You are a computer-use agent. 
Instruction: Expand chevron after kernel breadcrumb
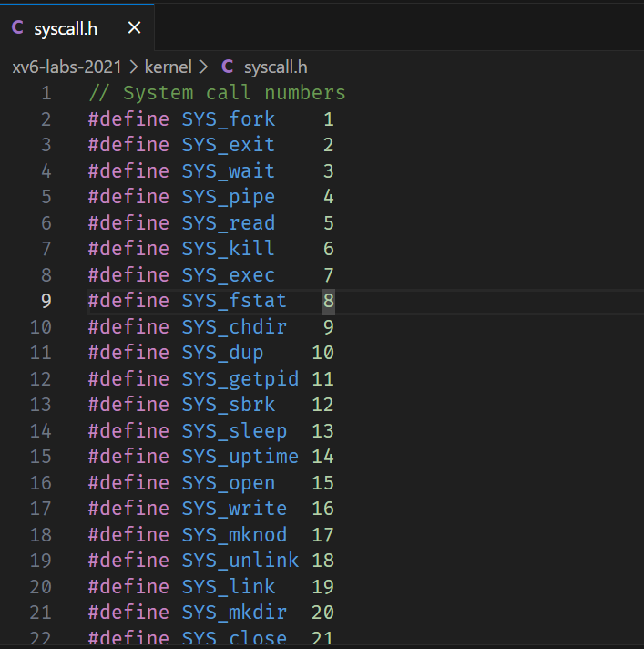203,67
